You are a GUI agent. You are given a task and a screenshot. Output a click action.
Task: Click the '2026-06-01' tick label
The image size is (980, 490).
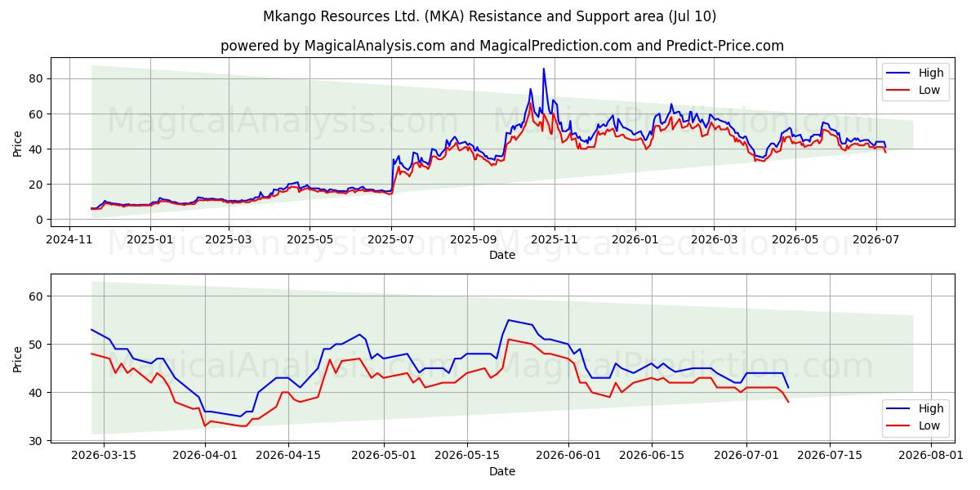[568, 456]
